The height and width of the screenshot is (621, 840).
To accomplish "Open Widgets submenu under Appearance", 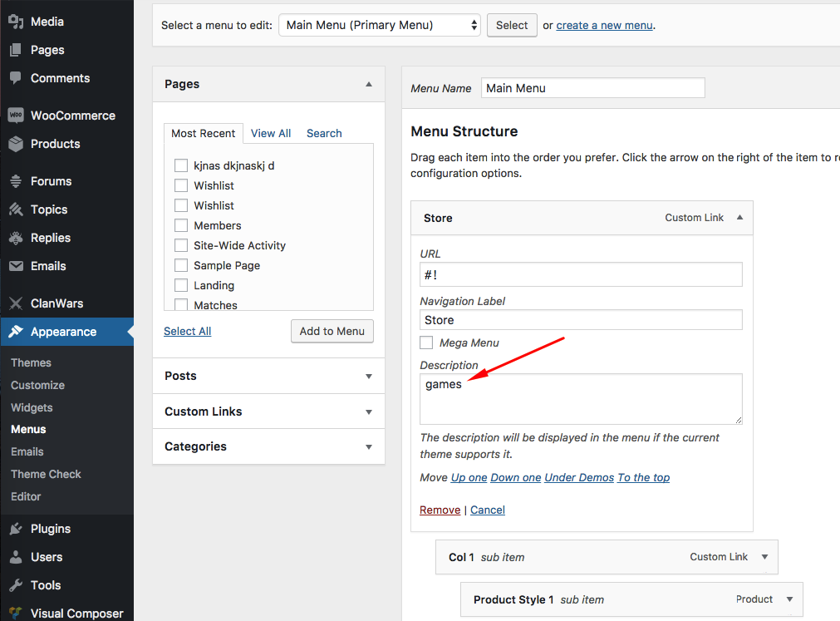I will [x=32, y=407].
